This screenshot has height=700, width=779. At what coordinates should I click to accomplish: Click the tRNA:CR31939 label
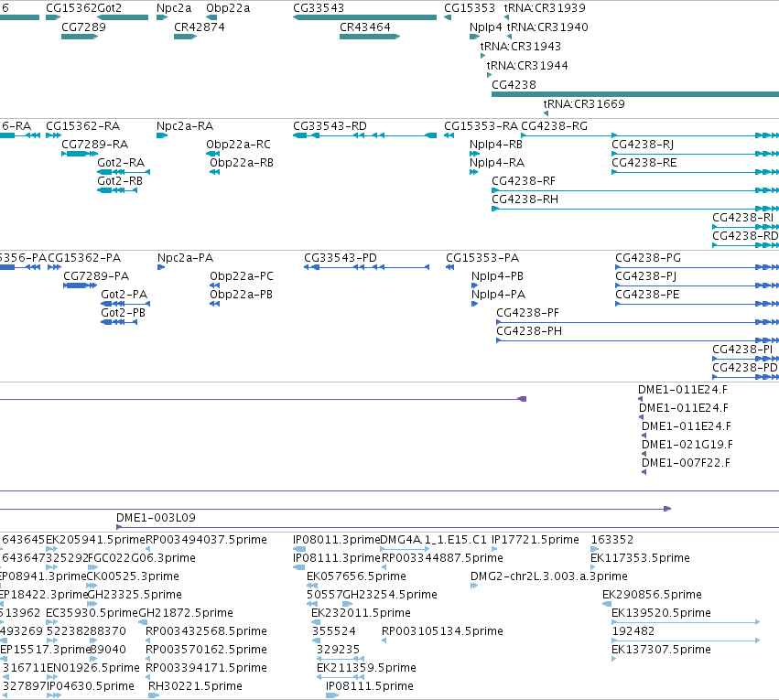[545, 8]
